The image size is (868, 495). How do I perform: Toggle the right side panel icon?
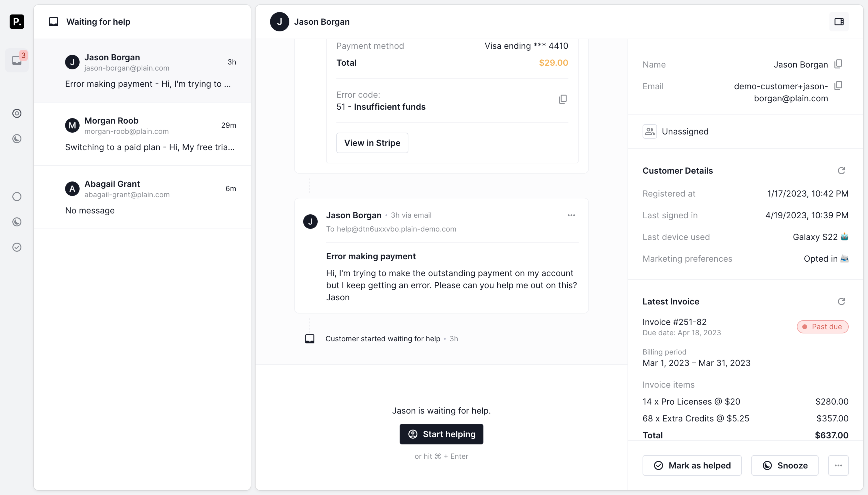[839, 22]
